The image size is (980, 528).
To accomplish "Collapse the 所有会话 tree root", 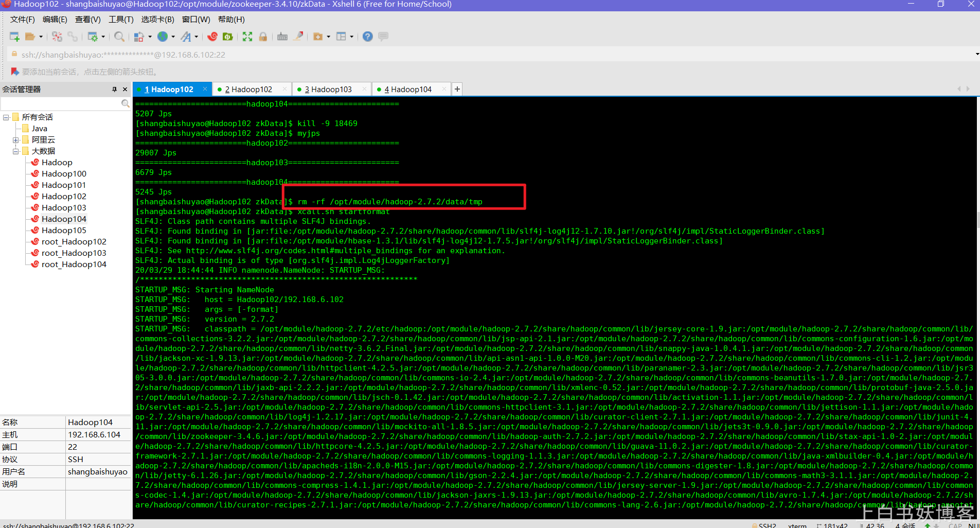I will tap(6, 117).
